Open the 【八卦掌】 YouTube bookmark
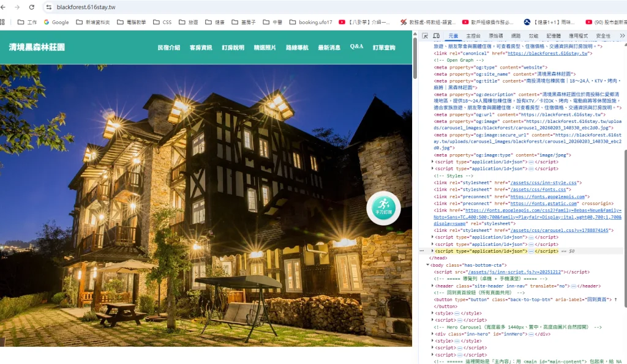 click(364, 23)
